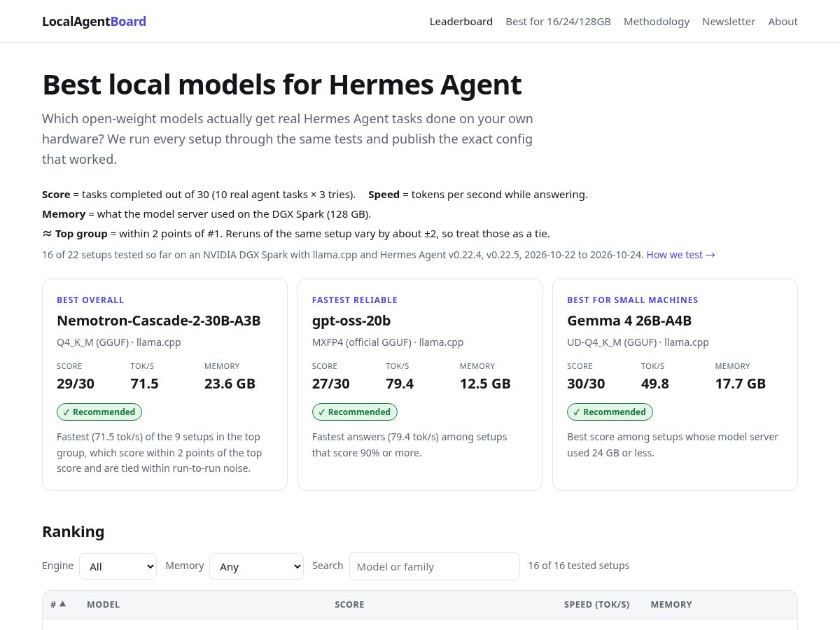Select the Gemma 4 26B-A4B card title
840x630 pixels.
629,321
